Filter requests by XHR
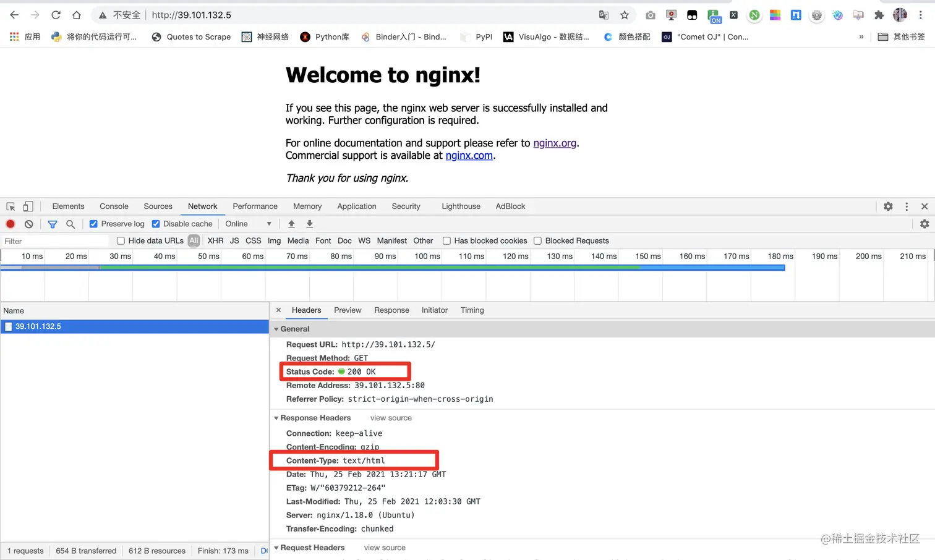Viewport: 935px width, 560px height. [x=215, y=241]
